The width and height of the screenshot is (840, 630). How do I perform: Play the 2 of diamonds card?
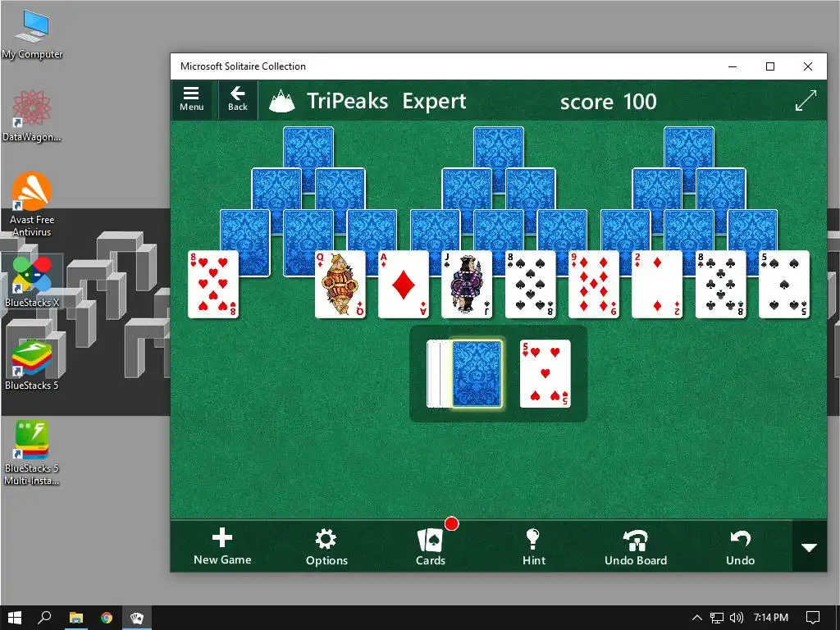(657, 284)
